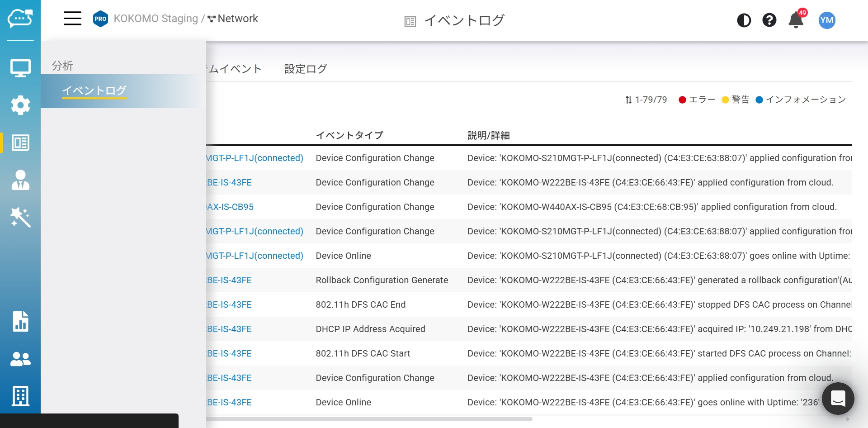This screenshot has width=868, height=428.
Task: Open the report chart sidebar icon
Action: click(20, 322)
